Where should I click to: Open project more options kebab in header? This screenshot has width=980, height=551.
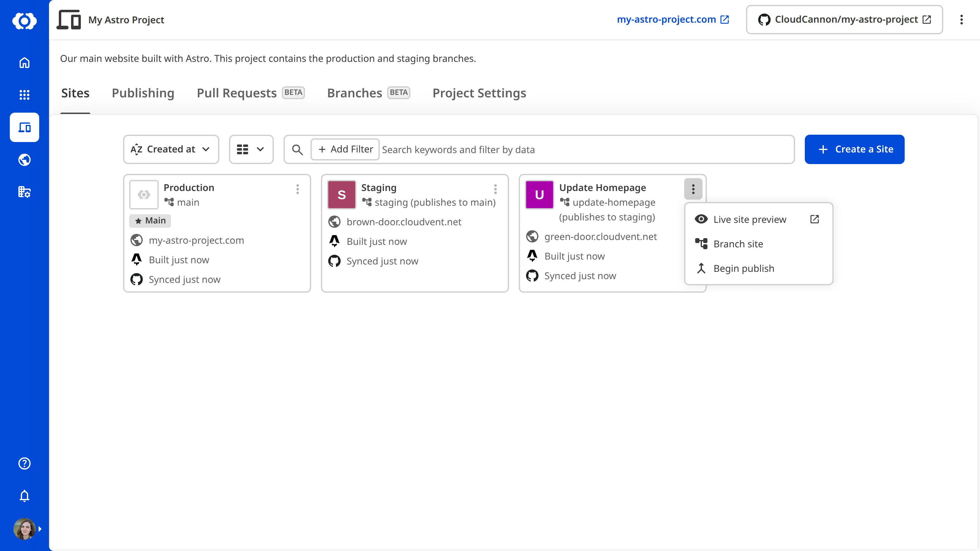pyautogui.click(x=961, y=20)
